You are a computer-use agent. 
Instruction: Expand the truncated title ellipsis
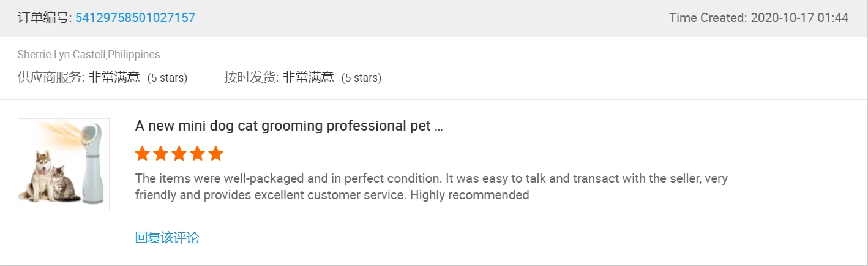pos(438,126)
